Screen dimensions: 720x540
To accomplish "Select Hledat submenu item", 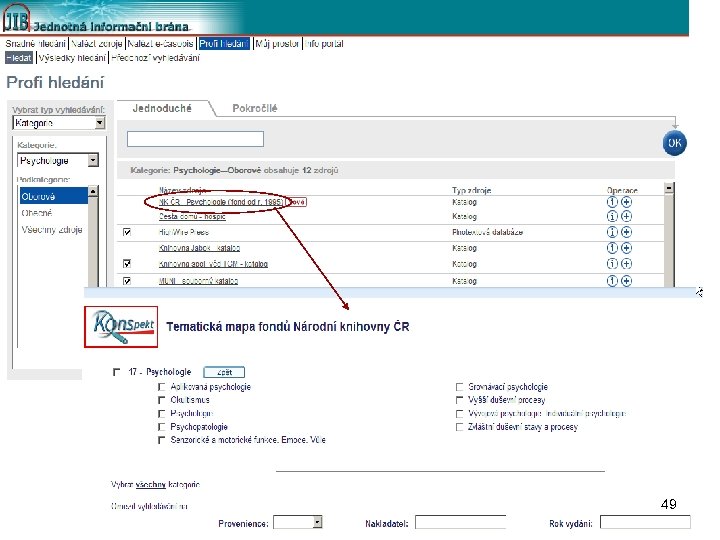I will 19,58.
